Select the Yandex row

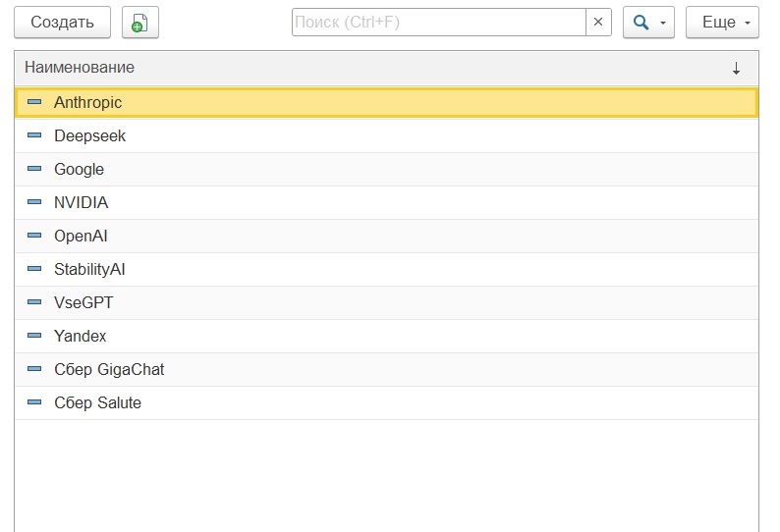click(386, 336)
